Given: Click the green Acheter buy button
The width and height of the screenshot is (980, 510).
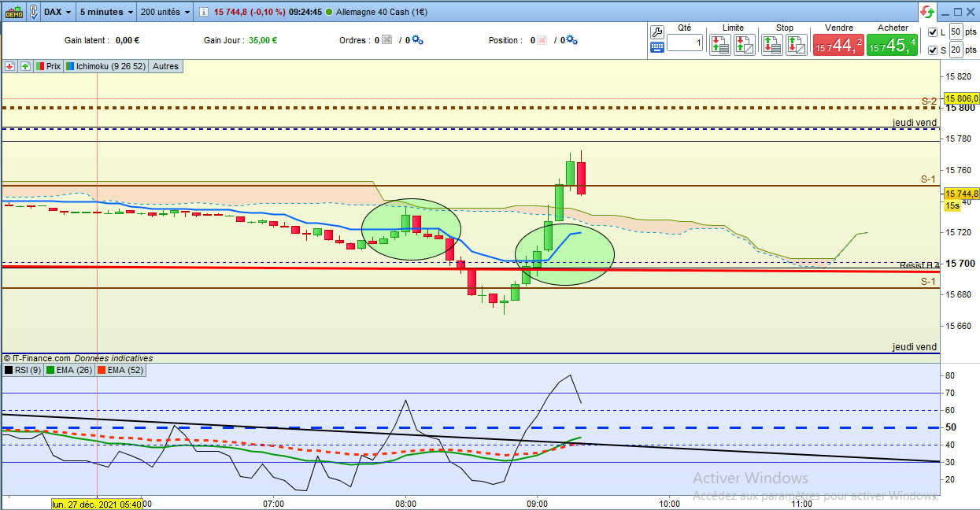Looking at the screenshot, I should [x=893, y=45].
